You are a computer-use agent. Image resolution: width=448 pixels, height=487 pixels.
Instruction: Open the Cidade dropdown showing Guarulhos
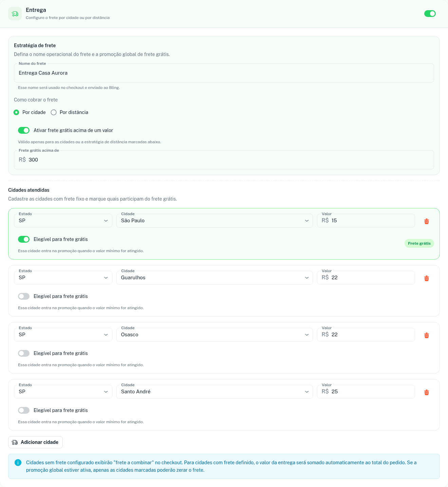pos(214,278)
